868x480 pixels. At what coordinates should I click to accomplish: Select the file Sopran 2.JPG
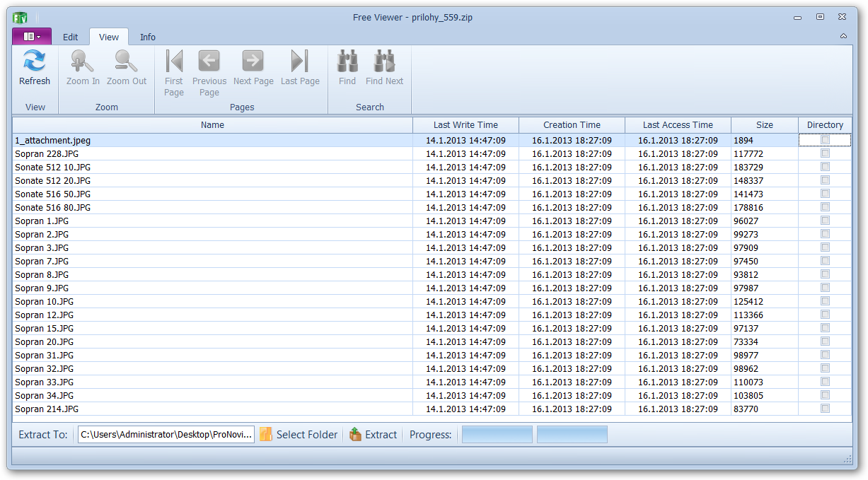(42, 235)
